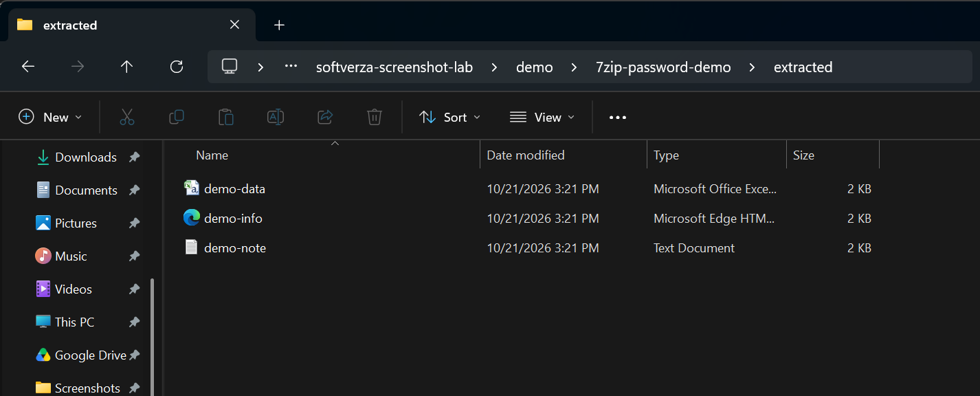Sort by the Size column header
Viewport: 980px width, 396px height.
pos(803,155)
